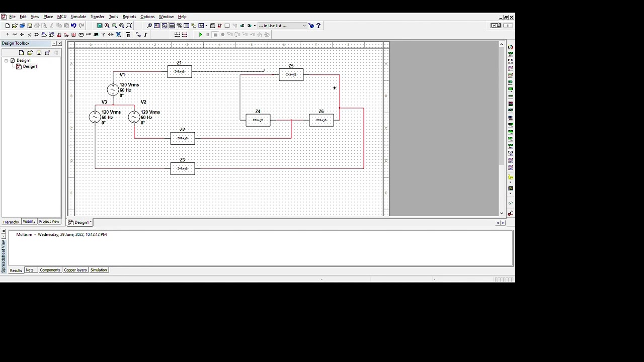The height and width of the screenshot is (362, 644).
Task: Pause the simulation
Action: pos(208,35)
